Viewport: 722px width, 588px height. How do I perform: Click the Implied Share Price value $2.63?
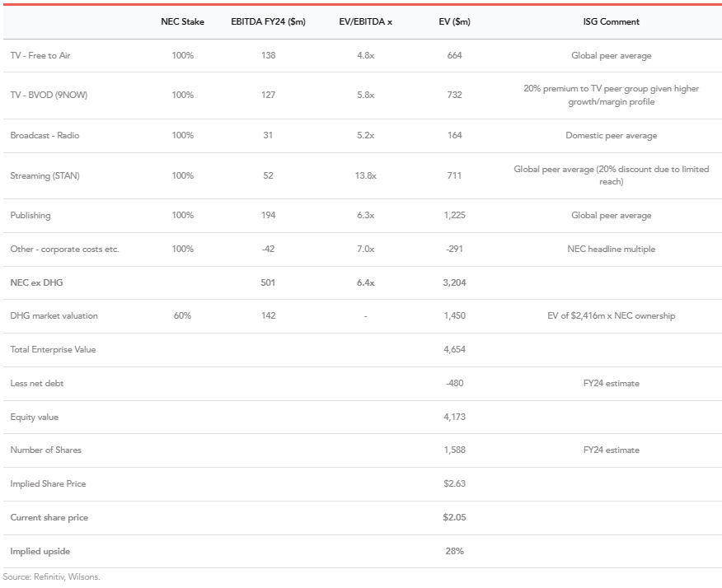454,483
